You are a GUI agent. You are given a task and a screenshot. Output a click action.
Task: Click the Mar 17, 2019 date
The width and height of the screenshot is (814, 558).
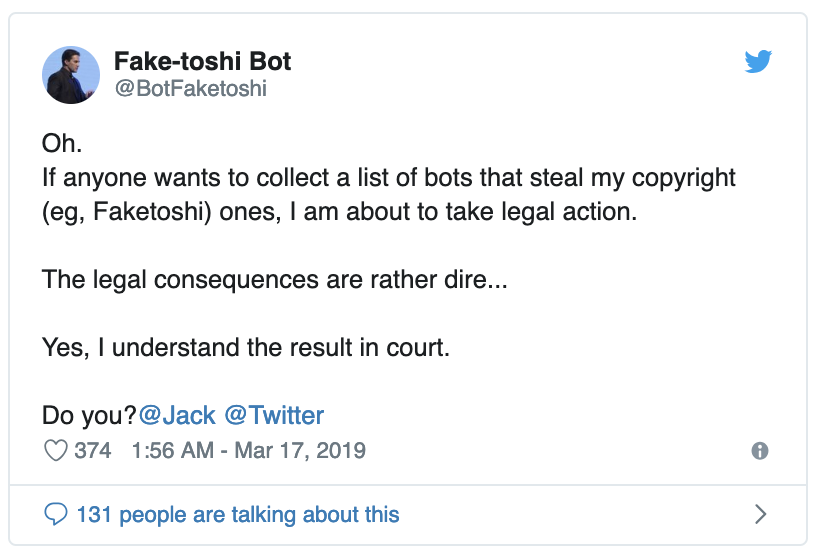coord(300,451)
